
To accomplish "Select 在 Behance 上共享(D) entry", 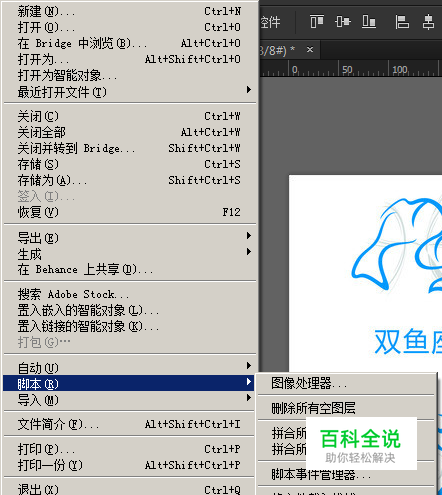I will 129,269.
